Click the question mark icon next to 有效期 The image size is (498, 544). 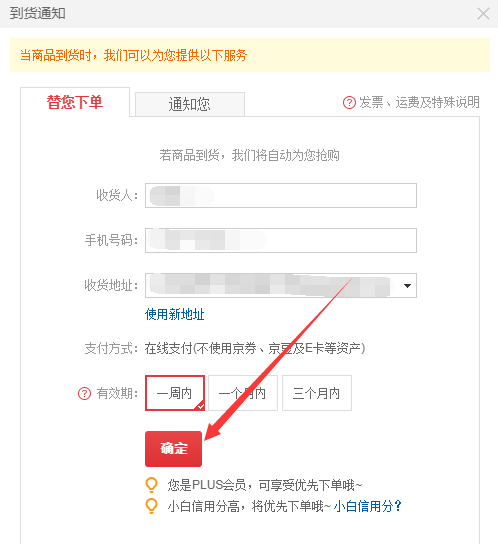84,393
